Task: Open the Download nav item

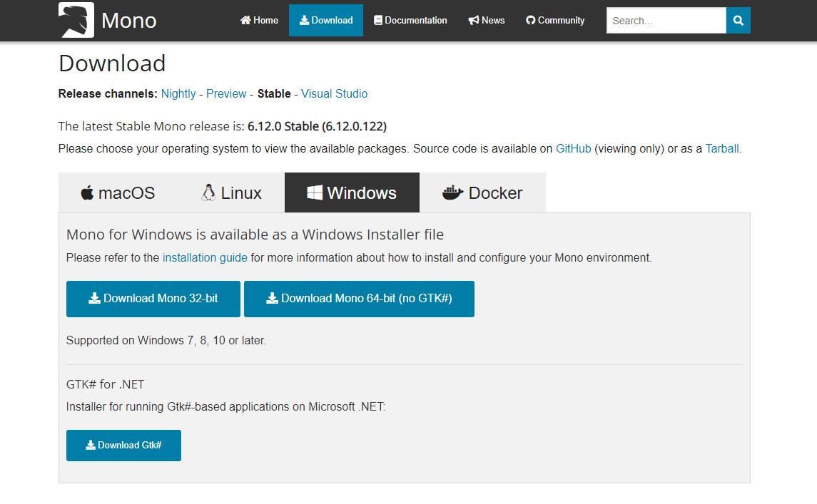Action: [326, 20]
